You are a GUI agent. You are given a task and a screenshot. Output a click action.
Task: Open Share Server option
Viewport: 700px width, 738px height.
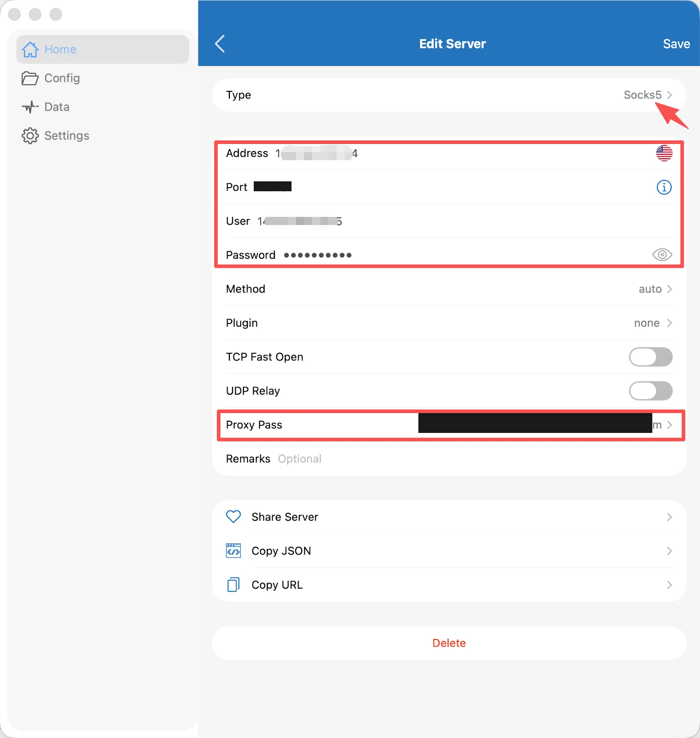449,517
